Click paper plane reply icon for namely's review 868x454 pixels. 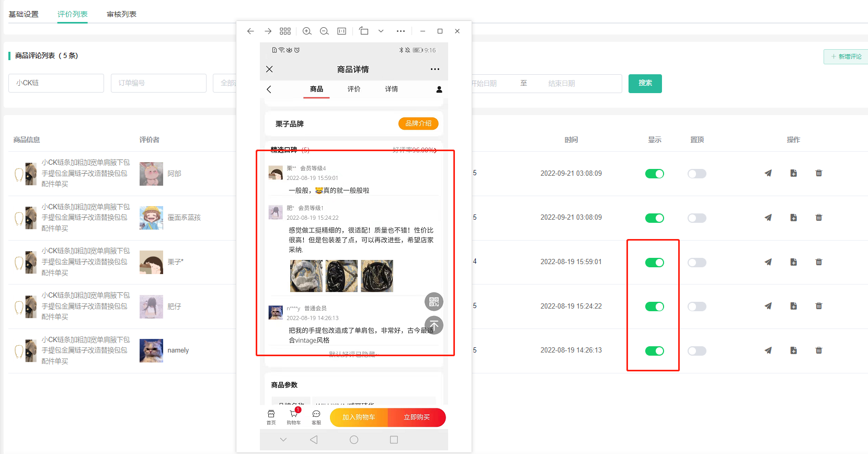[x=768, y=350]
